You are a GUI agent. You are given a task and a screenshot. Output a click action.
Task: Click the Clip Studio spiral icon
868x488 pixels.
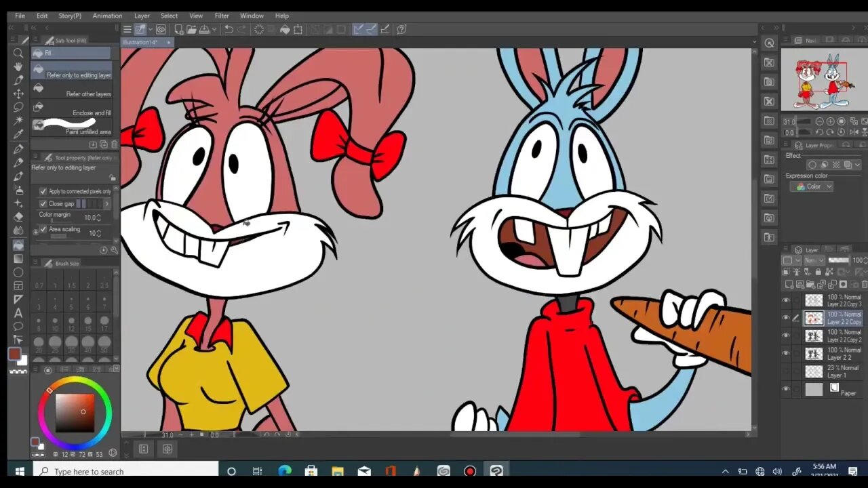click(161, 29)
